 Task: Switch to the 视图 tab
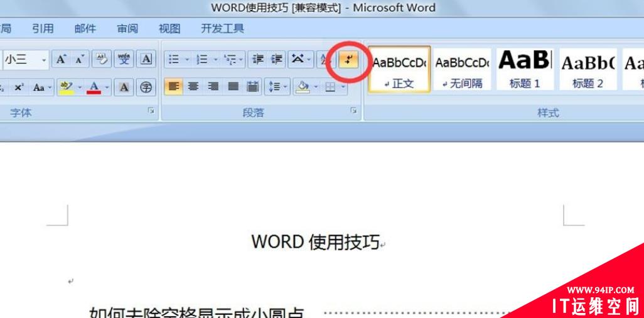point(169,28)
